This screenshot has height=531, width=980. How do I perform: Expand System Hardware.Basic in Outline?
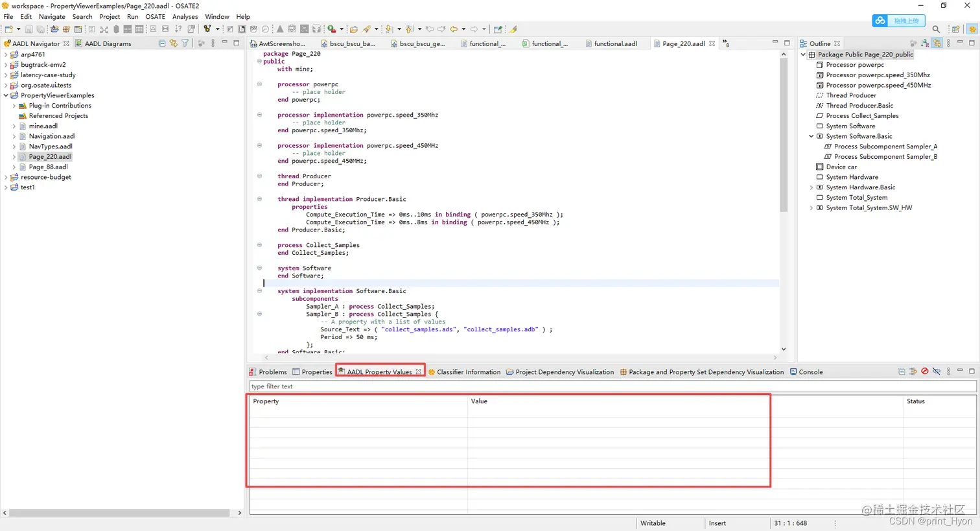coord(811,187)
